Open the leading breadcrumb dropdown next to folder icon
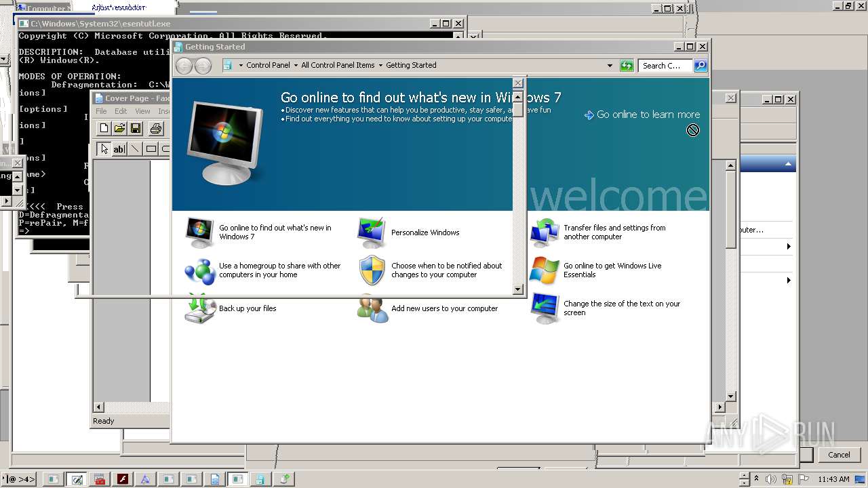 (x=241, y=66)
